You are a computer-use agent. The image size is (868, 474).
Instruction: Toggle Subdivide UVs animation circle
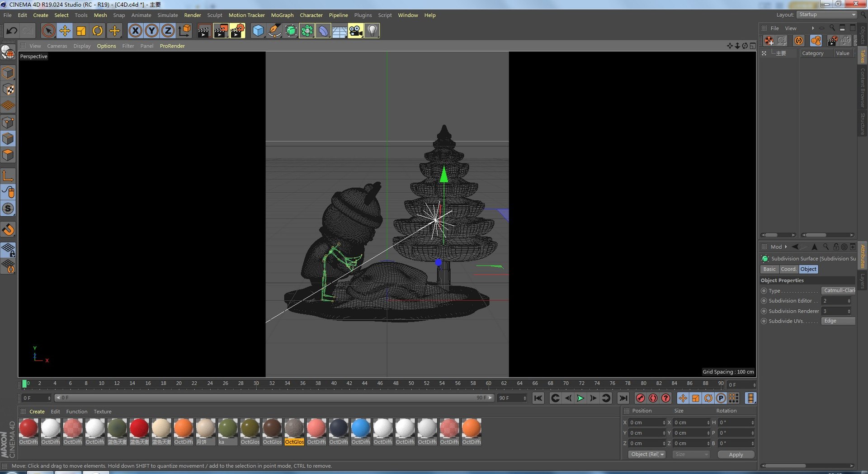[x=764, y=321]
